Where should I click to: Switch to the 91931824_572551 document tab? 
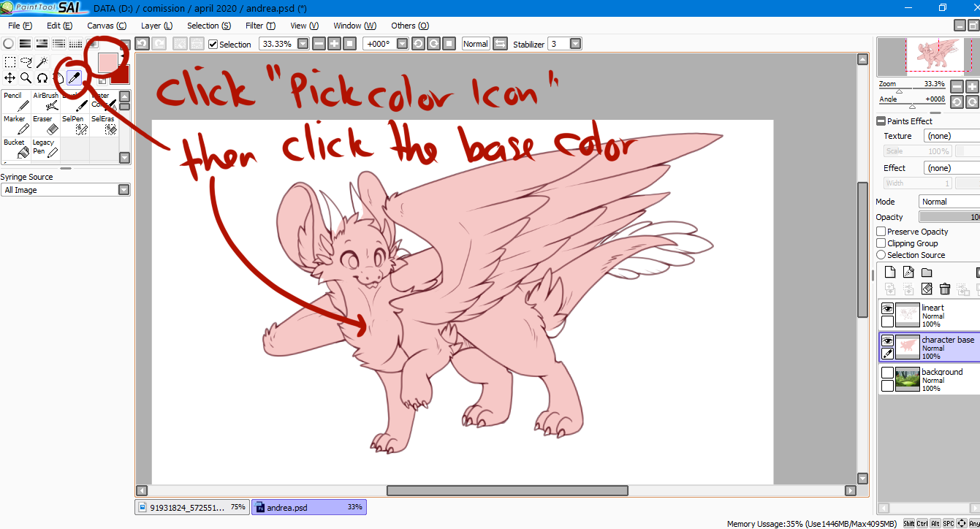click(x=192, y=507)
